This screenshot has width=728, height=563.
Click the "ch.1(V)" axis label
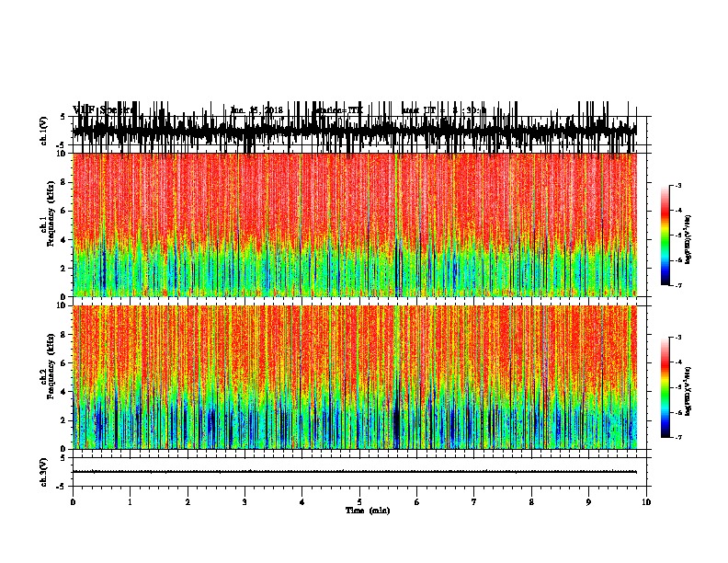[x=44, y=131]
